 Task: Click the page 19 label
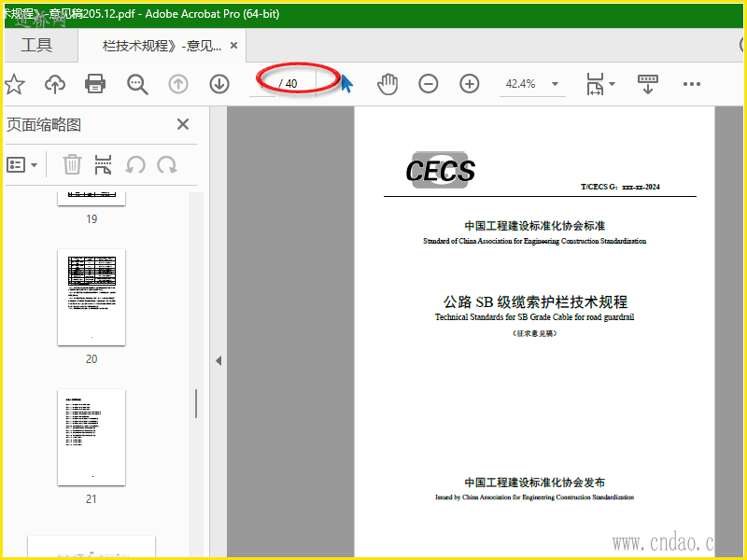92,219
